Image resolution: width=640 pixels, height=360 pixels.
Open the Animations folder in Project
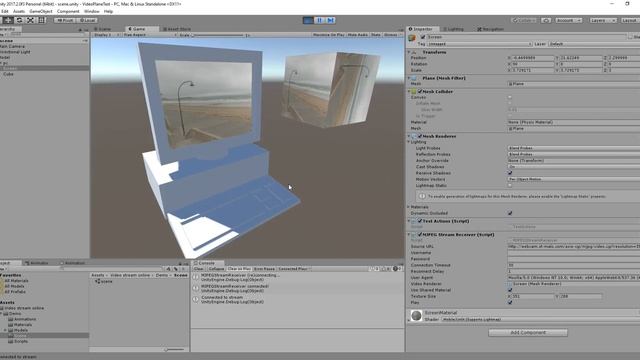click(x=22, y=319)
